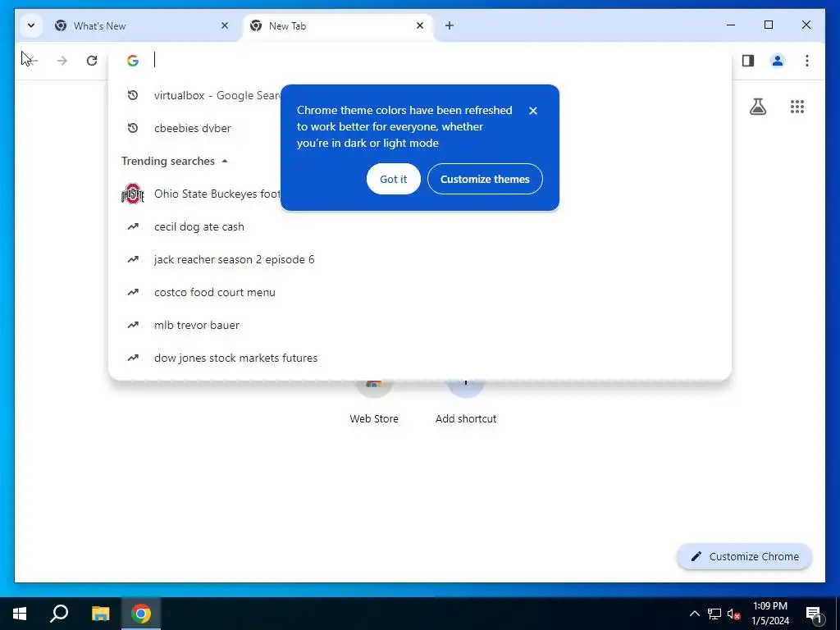Click the Customize themes button
The width and height of the screenshot is (840, 630).
485,179
